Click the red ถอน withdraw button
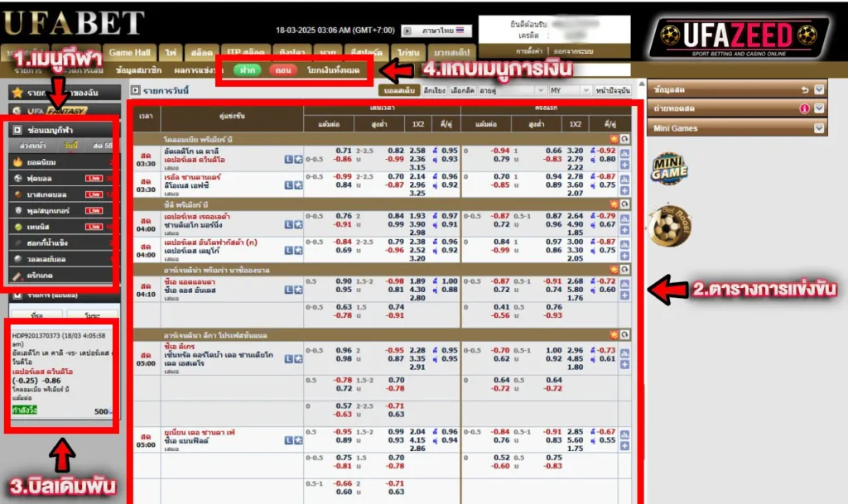This screenshot has width=848, height=504. coord(282,71)
